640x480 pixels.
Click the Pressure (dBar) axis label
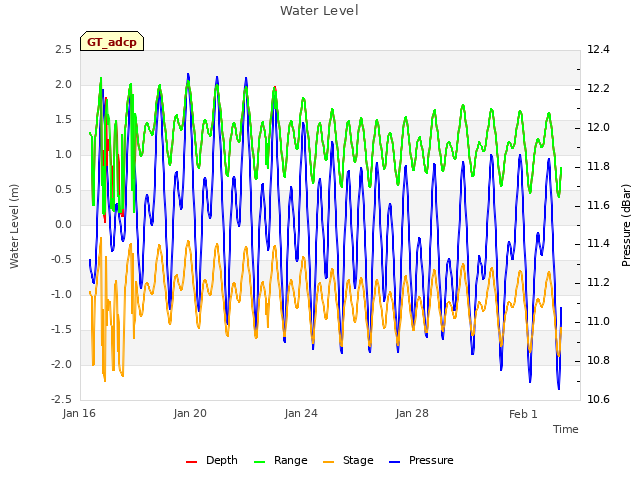tap(626, 225)
